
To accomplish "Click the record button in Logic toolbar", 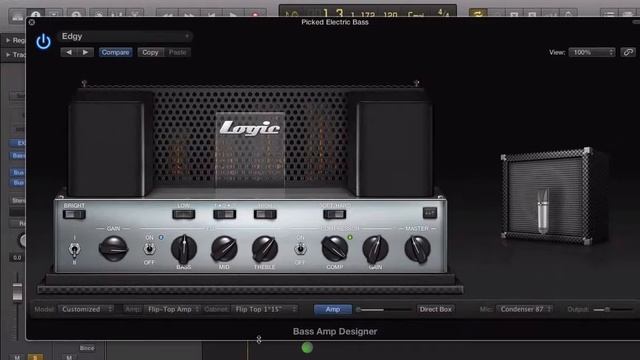I will pyautogui.click(x=256, y=14).
